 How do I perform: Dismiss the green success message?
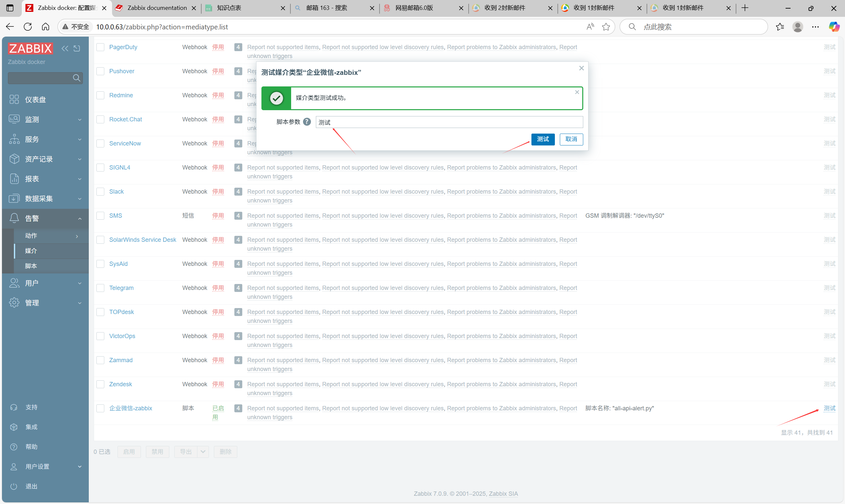(577, 92)
